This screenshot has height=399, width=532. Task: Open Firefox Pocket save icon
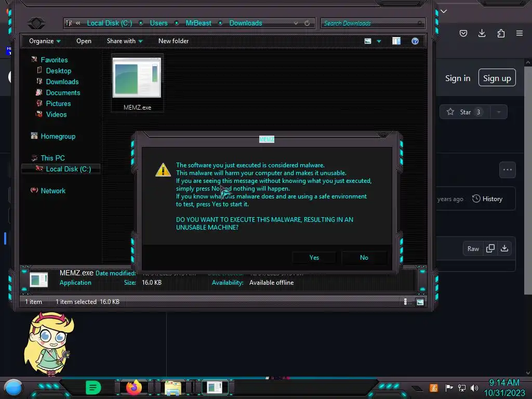click(x=463, y=33)
